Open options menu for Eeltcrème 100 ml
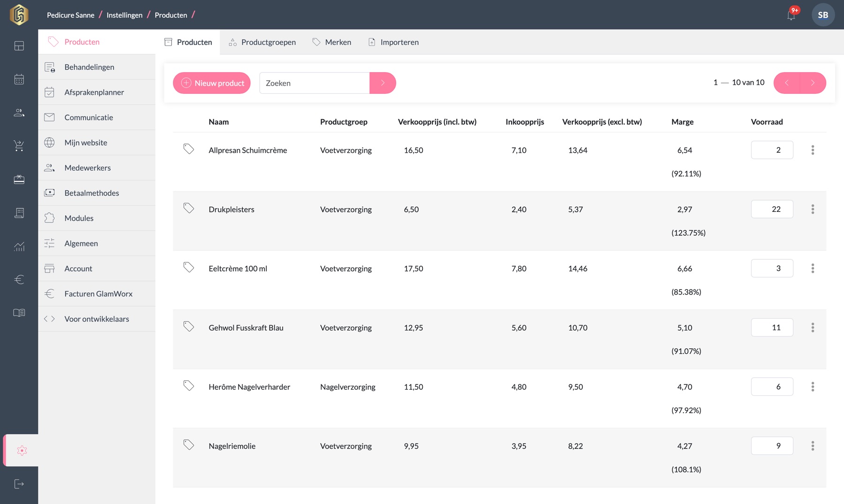Viewport: 844px width, 504px height. [813, 268]
